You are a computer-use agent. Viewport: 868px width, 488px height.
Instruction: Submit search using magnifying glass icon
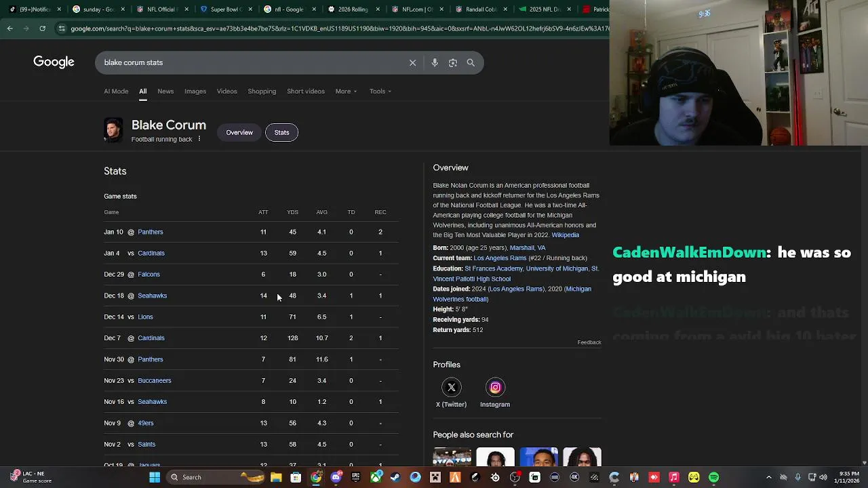pyautogui.click(x=471, y=62)
